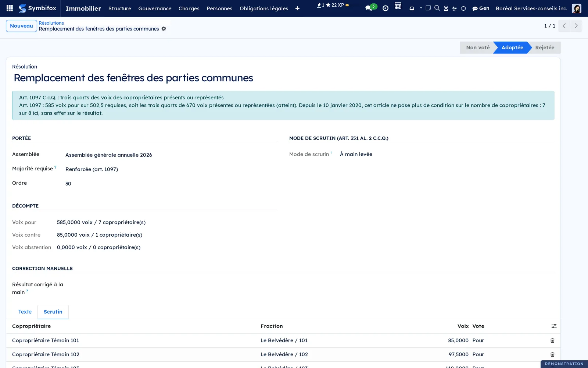Image resolution: width=588 pixels, height=368 pixels.
Task: Select the Adoptée status
Action: pyautogui.click(x=512, y=47)
